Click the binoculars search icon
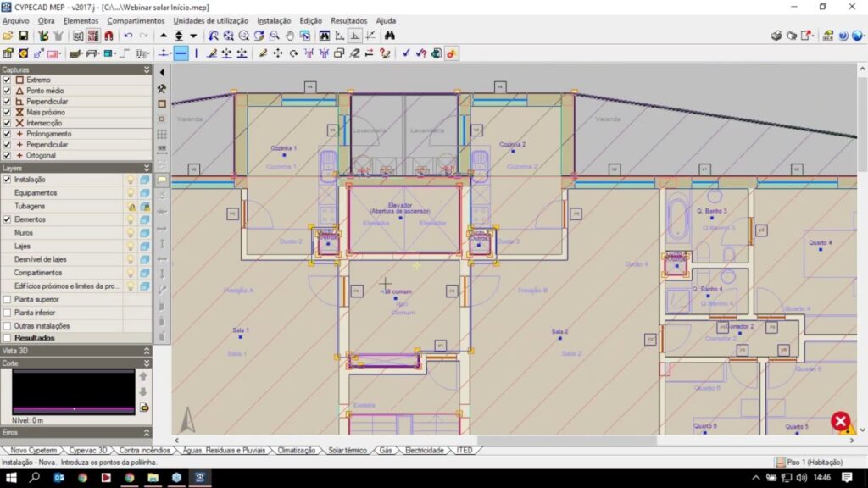This screenshot has width=868, height=488. (x=390, y=36)
